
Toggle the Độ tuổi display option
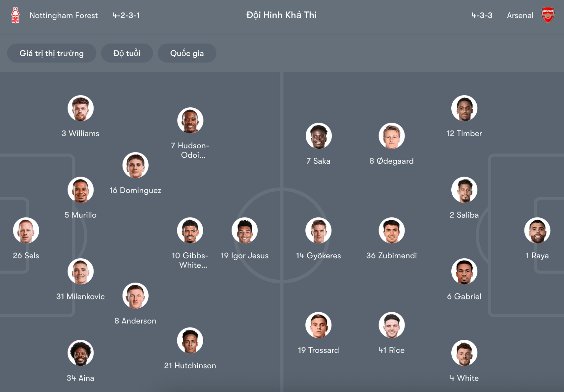point(127,53)
